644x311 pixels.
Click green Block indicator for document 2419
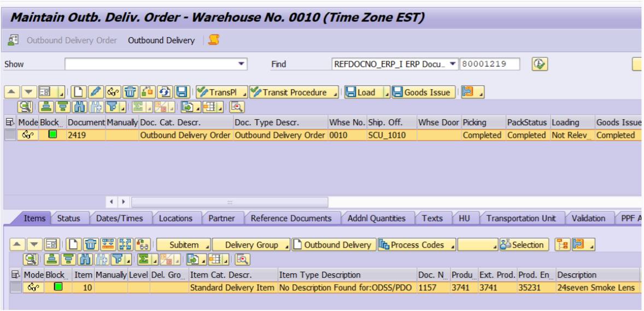(x=52, y=134)
